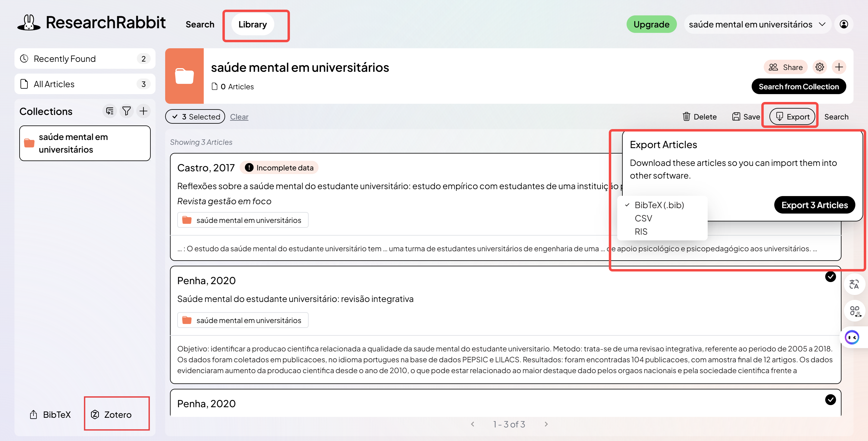Go to next page arrow
868x441 pixels.
(546, 424)
